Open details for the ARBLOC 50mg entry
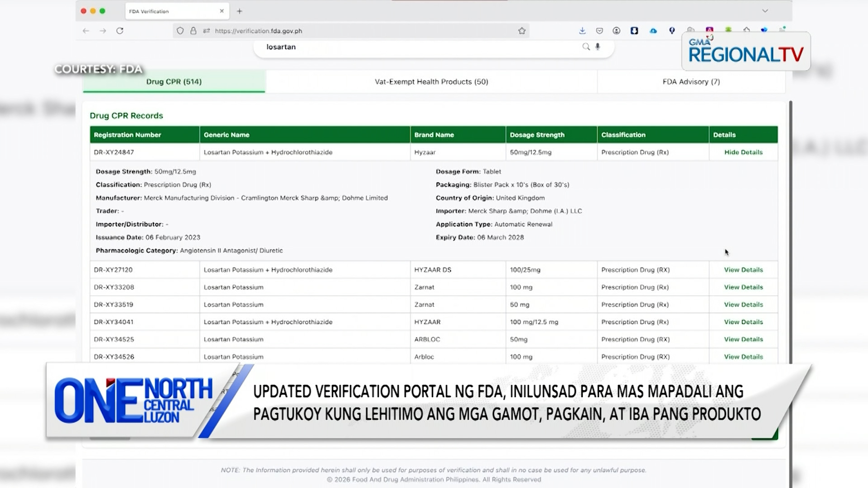 (744, 339)
